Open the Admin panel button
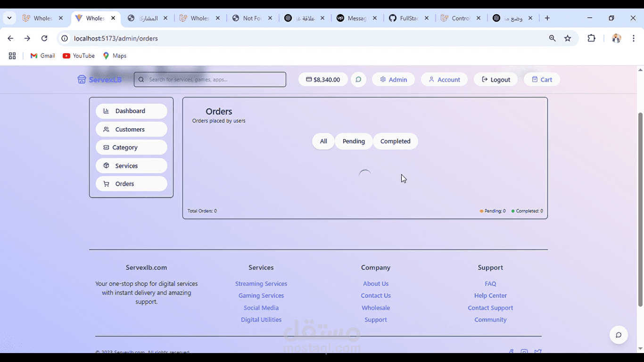Image resolution: width=644 pixels, height=362 pixels. click(394, 80)
